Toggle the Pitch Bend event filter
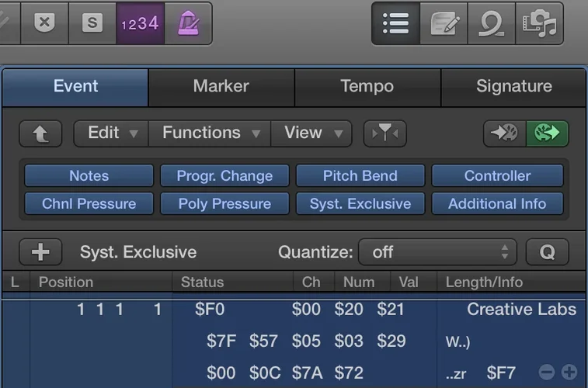588x388 pixels. (x=360, y=175)
